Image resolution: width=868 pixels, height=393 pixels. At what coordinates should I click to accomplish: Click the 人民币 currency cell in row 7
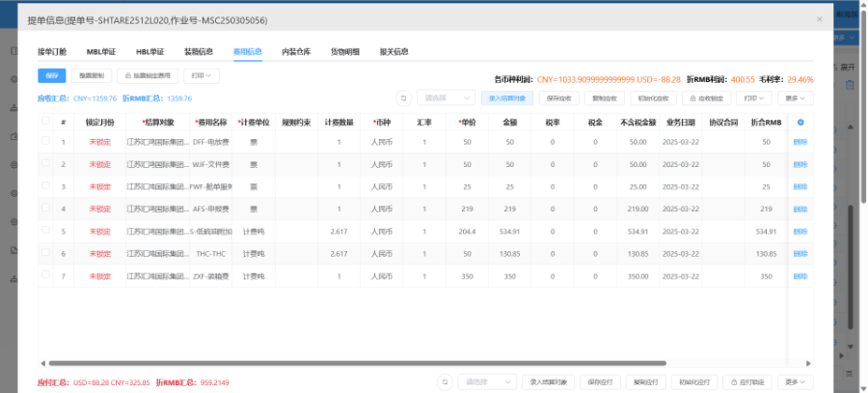(381, 276)
